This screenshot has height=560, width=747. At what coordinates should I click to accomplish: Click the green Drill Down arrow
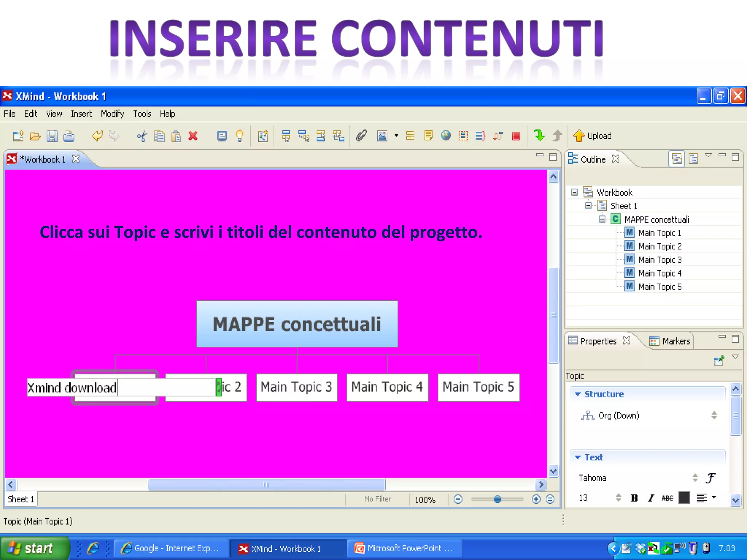click(x=539, y=136)
